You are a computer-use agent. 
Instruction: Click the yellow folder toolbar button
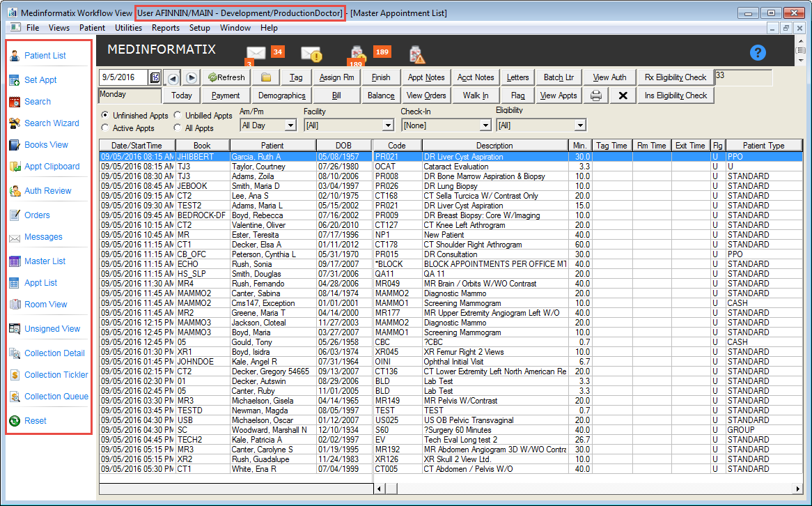266,77
